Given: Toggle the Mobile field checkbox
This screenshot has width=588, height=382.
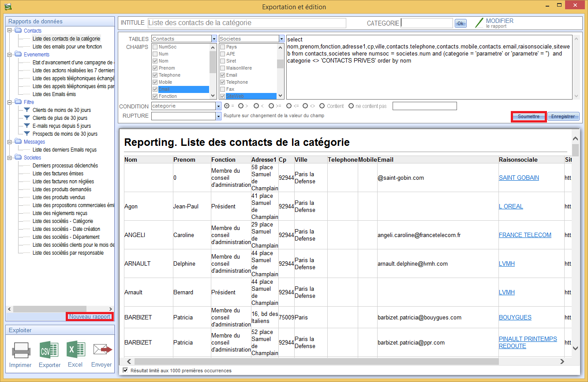Looking at the screenshot, I should coord(155,82).
